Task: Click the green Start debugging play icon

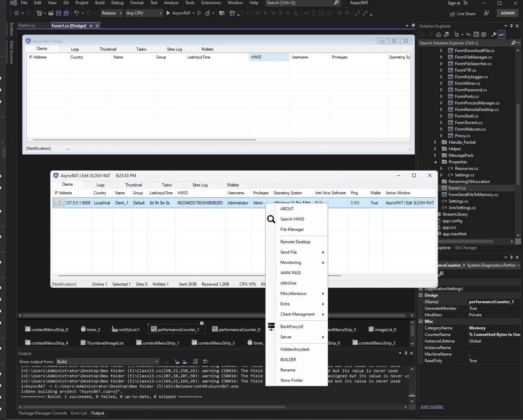Action: coord(168,13)
